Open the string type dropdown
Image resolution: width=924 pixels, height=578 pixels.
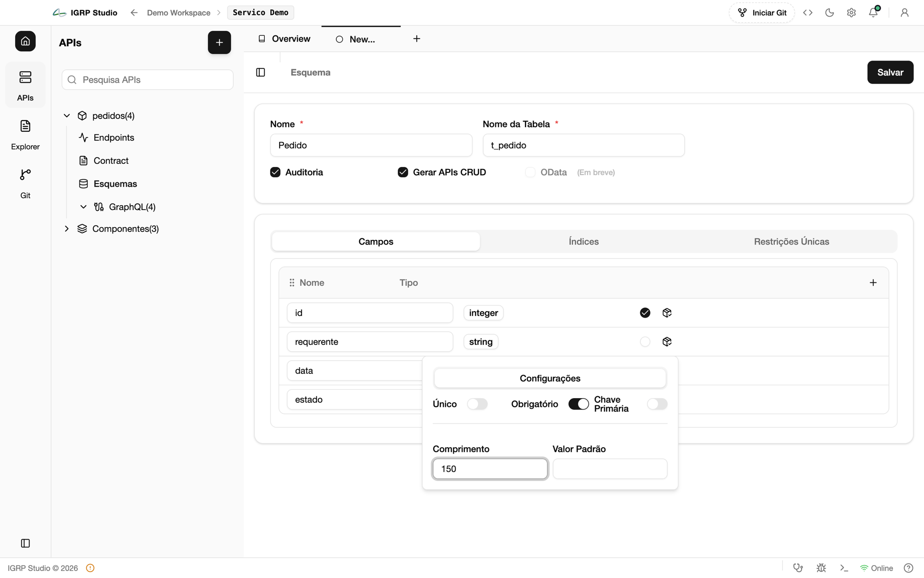[480, 342]
